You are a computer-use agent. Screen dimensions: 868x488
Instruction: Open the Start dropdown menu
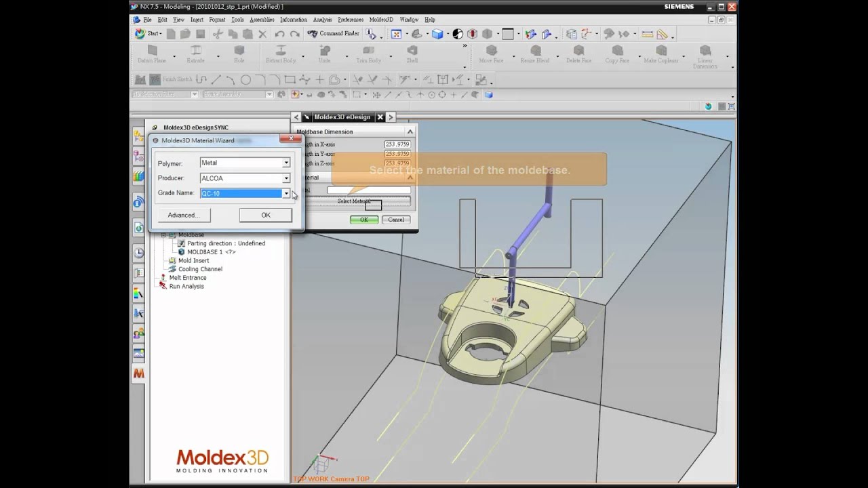click(148, 34)
